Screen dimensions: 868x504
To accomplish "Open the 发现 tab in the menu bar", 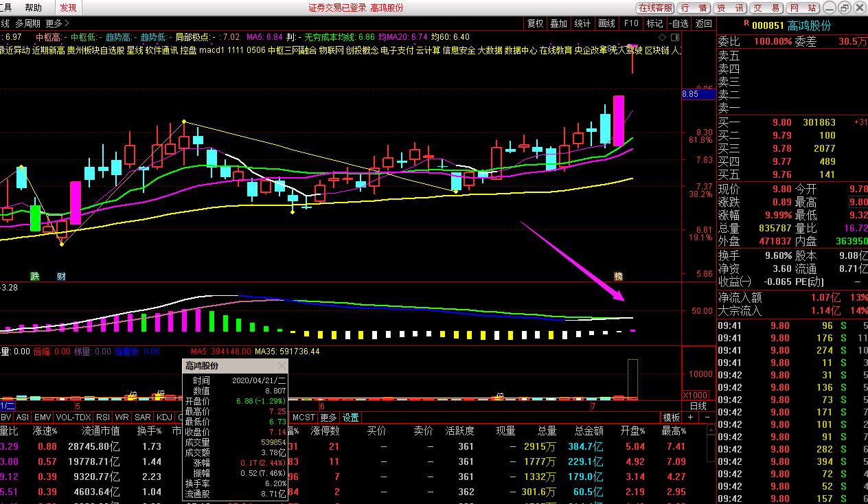I will click(68, 8).
